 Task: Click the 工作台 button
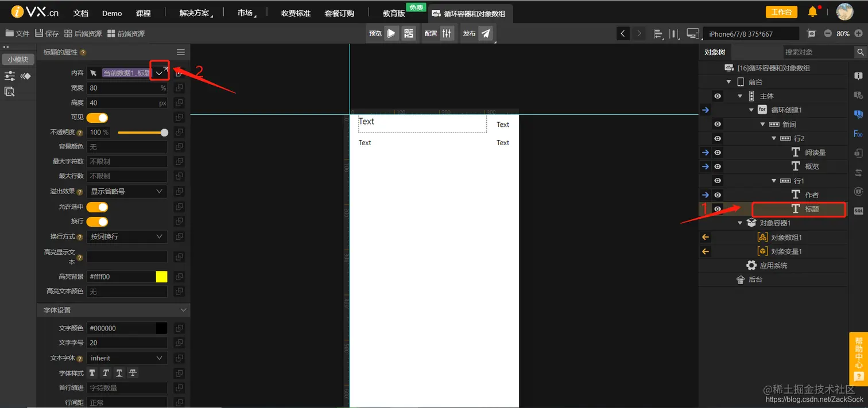781,12
